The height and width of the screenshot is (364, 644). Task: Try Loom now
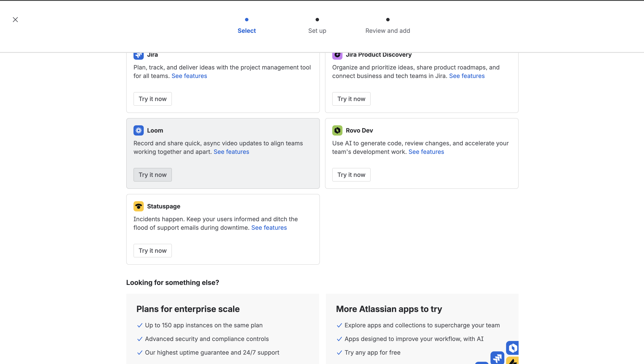point(152,175)
